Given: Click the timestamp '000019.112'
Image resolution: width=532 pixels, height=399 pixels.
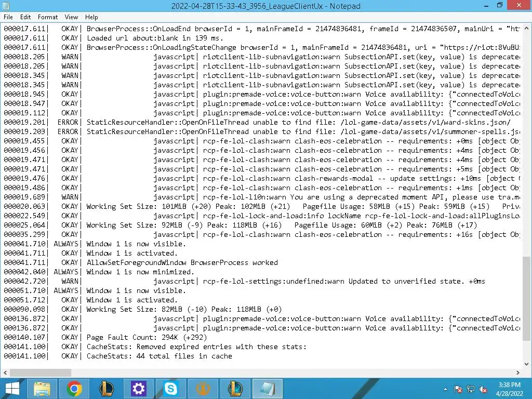Looking at the screenshot, I should (24, 113).
